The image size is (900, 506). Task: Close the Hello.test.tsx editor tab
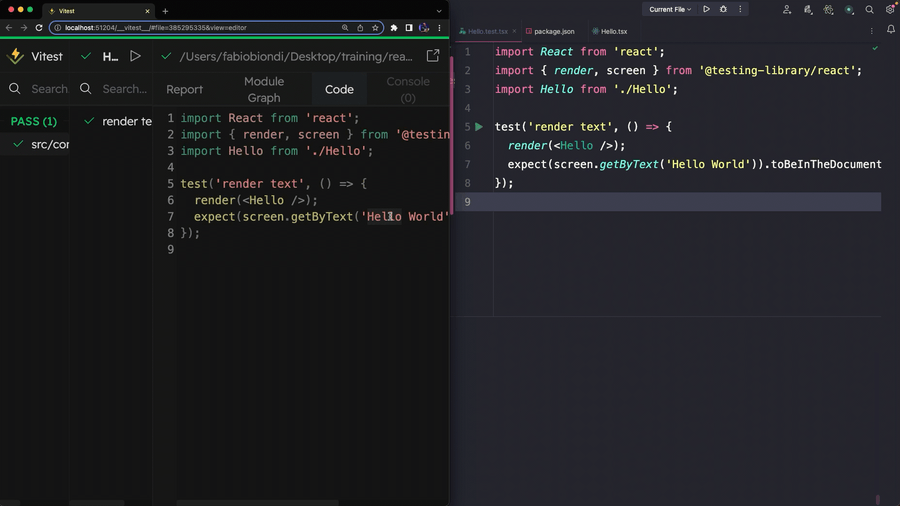click(514, 31)
